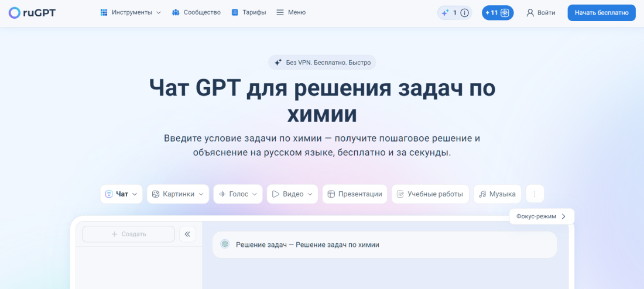644x289 pixels.
Task: Expand the Чат mode dropdown
Action: [121, 194]
